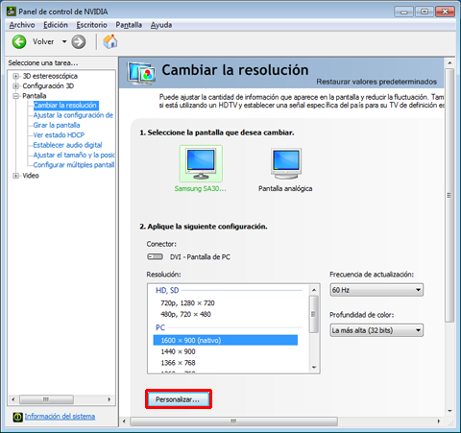The width and height of the screenshot is (461, 433).
Task: Open Girar la pantalla task
Action: (56, 125)
